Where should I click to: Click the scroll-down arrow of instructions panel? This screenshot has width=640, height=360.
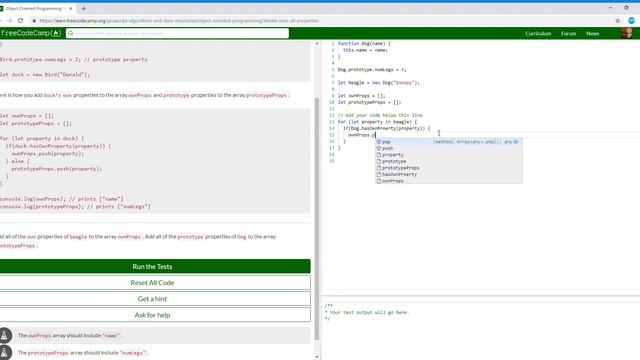317,357
